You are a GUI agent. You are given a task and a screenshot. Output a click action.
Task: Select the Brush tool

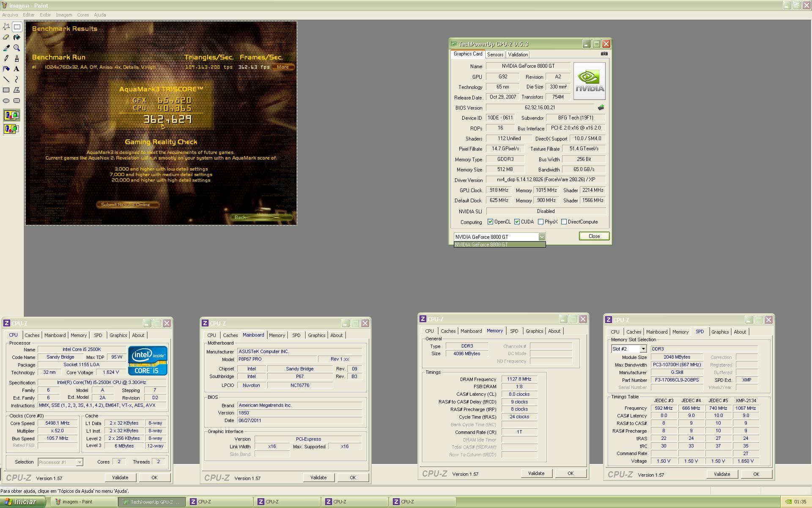(17, 58)
